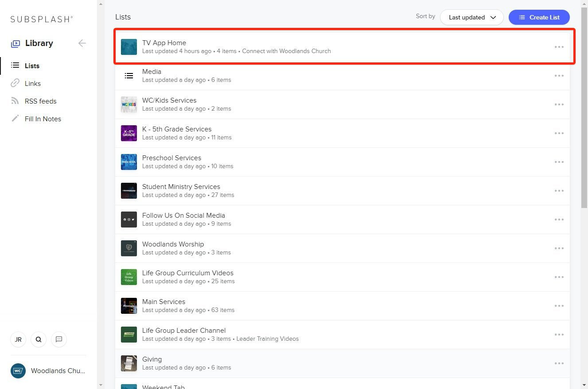Image resolution: width=588 pixels, height=389 pixels.
Task: Open the Main Services list
Action: 343,306
